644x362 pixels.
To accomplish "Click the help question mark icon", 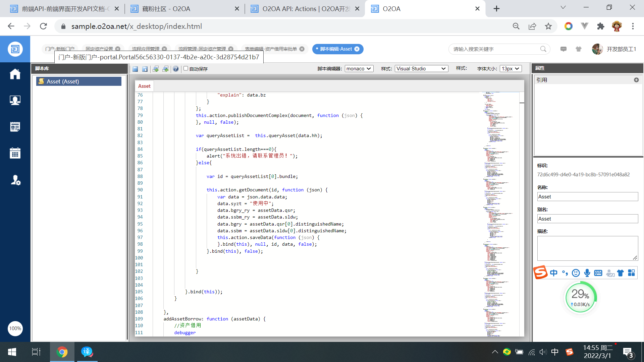I will [x=176, y=69].
